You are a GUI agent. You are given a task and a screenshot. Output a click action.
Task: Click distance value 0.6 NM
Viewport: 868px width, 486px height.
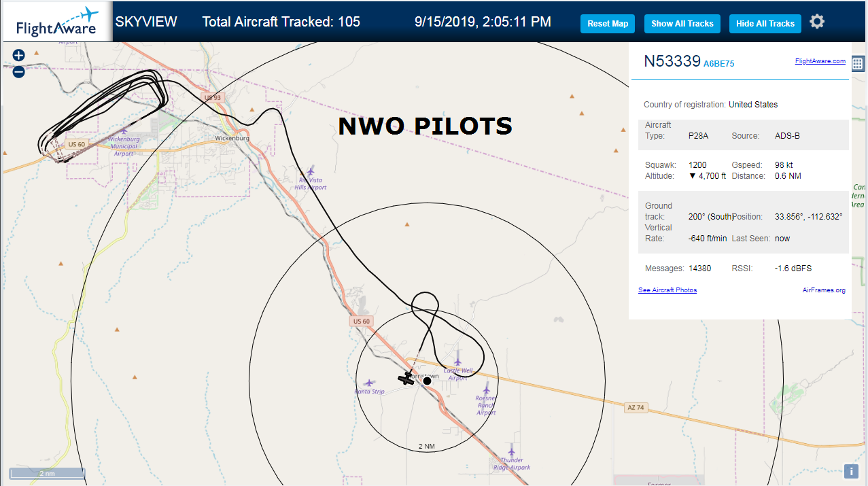(787, 176)
